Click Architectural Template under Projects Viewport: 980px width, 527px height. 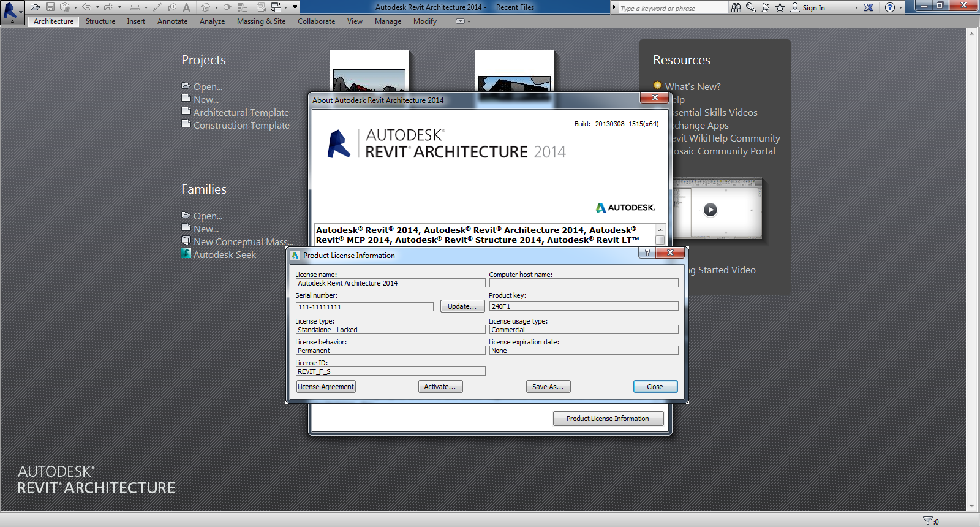click(x=241, y=112)
